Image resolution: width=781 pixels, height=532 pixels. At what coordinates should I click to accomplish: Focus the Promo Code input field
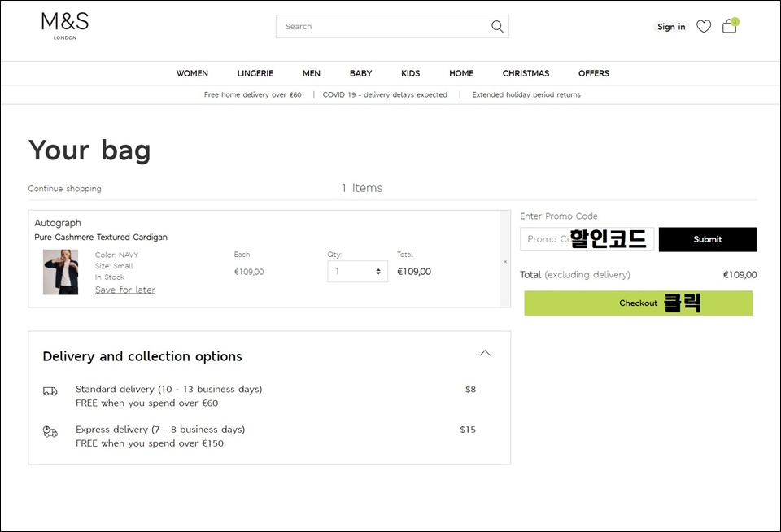[x=587, y=239]
